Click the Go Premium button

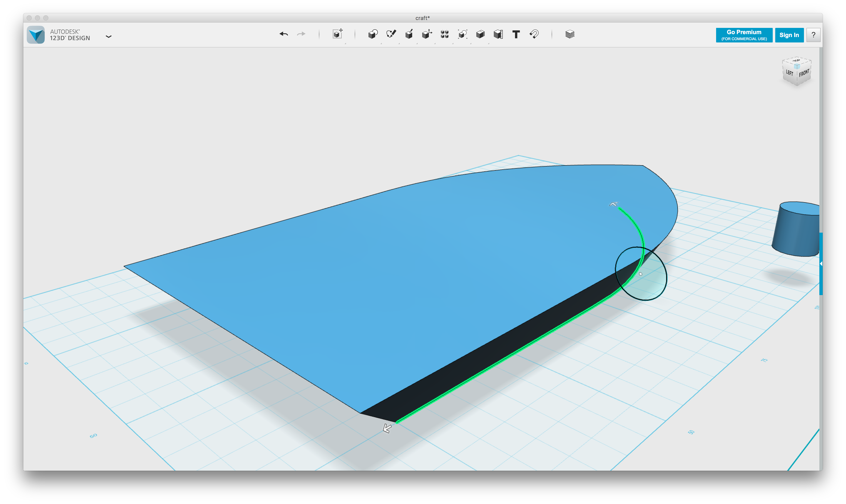744,35
